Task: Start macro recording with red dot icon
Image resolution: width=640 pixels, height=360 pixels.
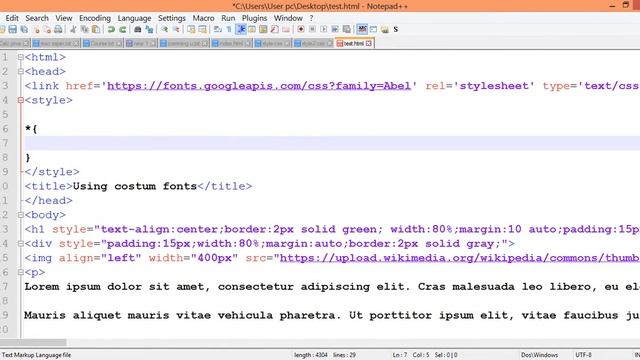Action: point(301,29)
